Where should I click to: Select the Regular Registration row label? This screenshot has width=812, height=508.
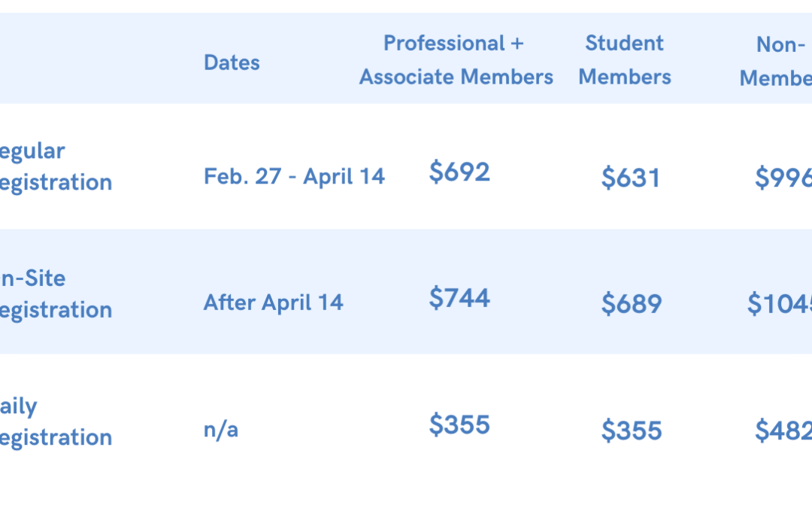tap(56, 167)
